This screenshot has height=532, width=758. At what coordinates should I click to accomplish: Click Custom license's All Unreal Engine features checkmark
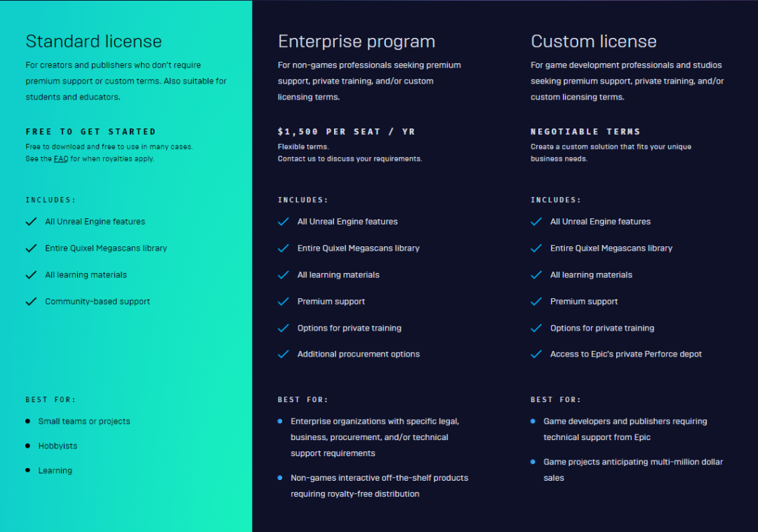pos(536,222)
